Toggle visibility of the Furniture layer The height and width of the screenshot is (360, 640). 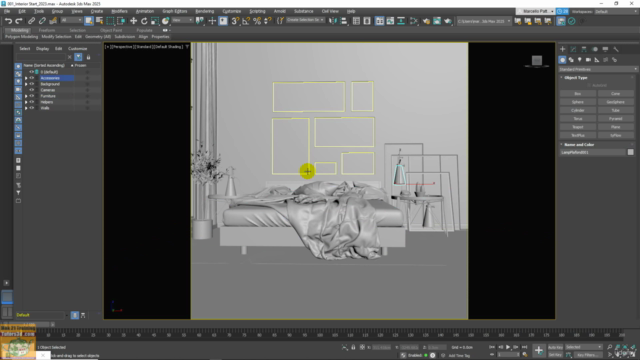31,96
